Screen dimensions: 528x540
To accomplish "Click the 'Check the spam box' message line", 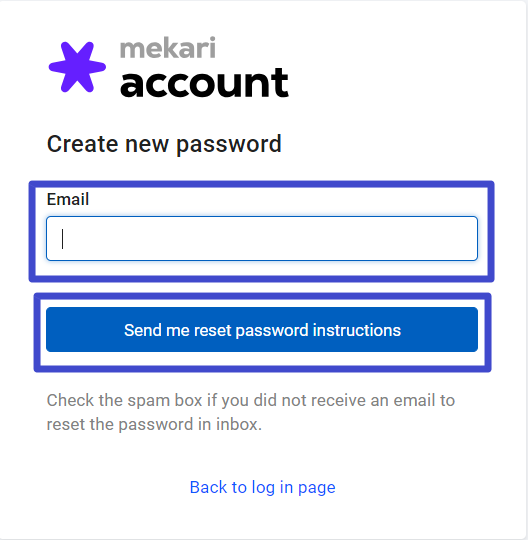I will [251, 401].
